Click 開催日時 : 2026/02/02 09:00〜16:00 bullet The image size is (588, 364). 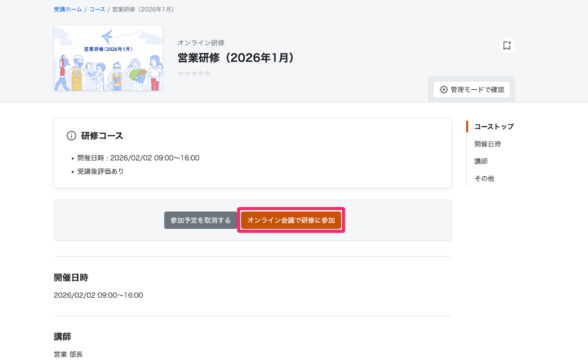138,158
